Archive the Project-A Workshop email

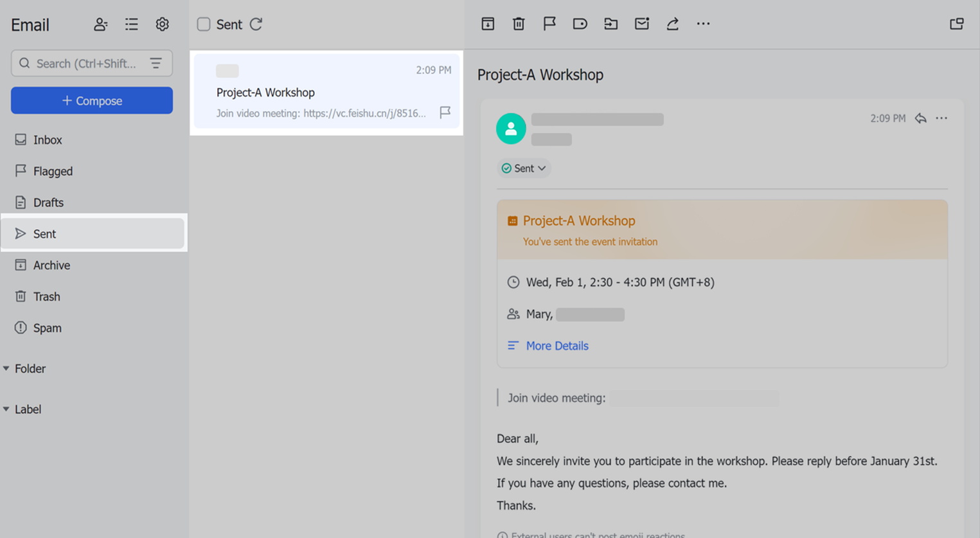(488, 24)
